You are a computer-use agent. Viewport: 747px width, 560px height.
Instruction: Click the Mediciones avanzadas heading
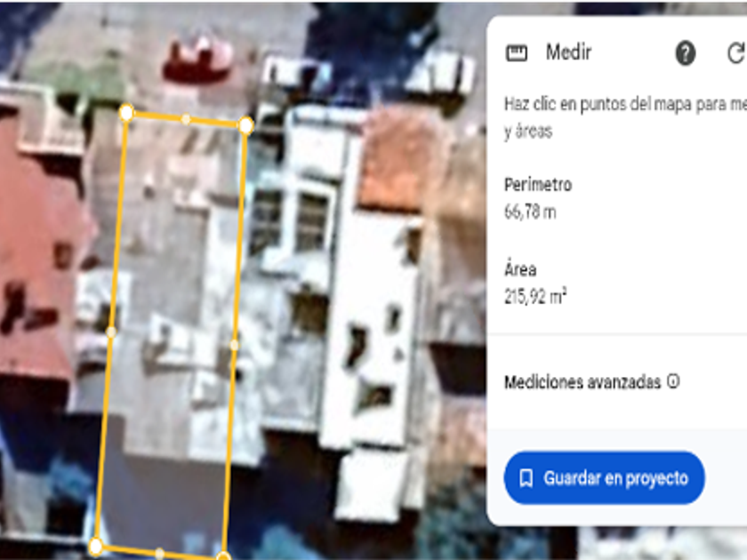point(582,382)
